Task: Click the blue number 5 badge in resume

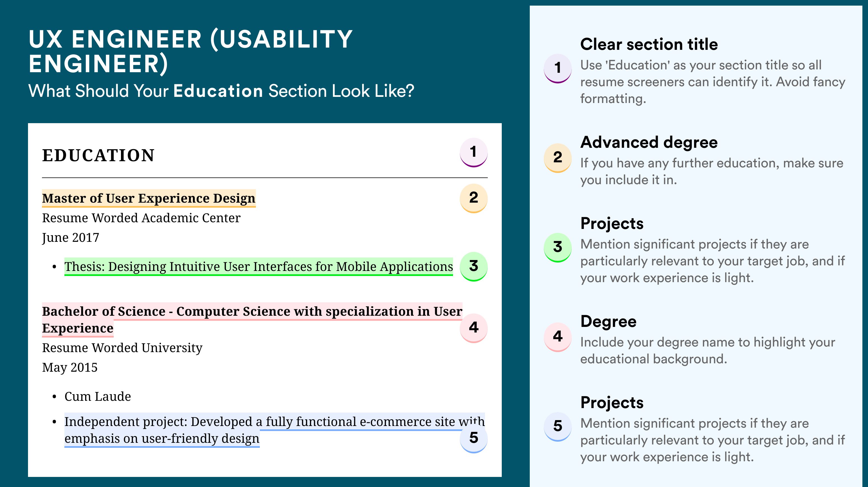Action: pos(473,439)
